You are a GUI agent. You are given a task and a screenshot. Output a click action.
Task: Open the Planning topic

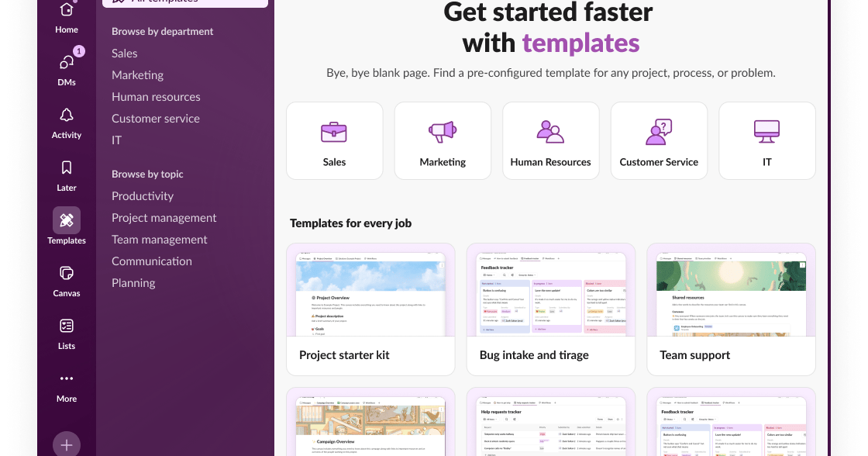coord(133,282)
